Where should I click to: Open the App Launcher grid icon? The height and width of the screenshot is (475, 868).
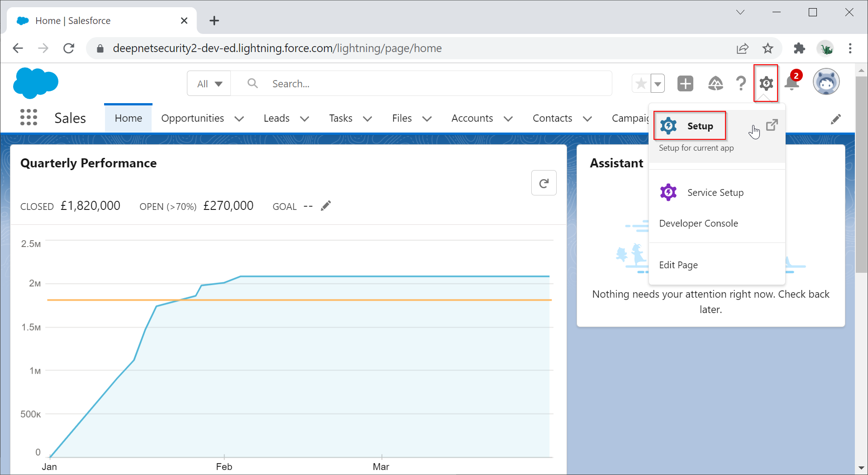pyautogui.click(x=29, y=118)
